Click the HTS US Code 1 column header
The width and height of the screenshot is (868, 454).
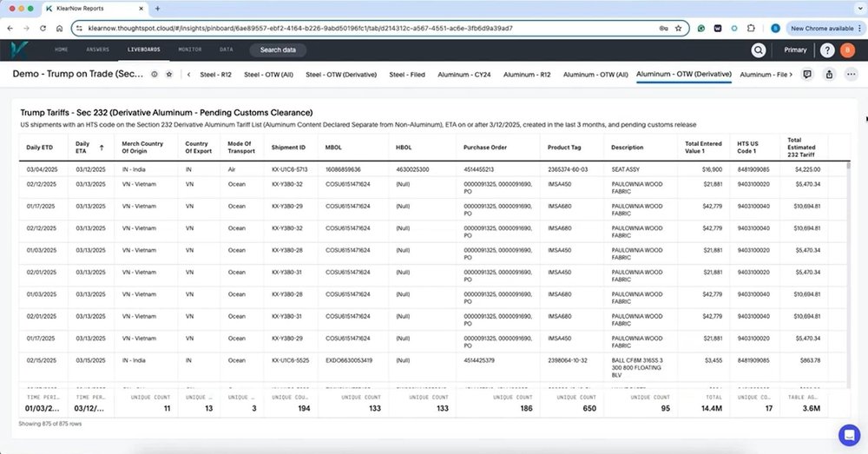[x=748, y=148]
